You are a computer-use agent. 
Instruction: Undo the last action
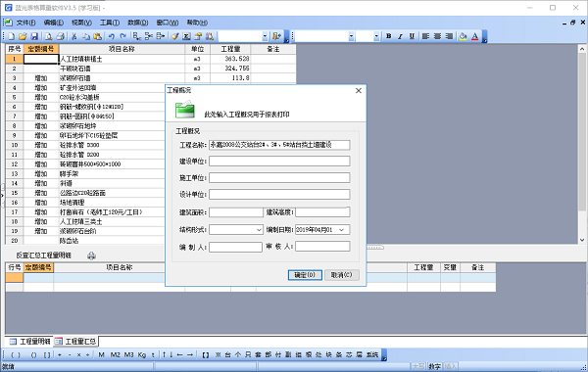tap(112, 36)
